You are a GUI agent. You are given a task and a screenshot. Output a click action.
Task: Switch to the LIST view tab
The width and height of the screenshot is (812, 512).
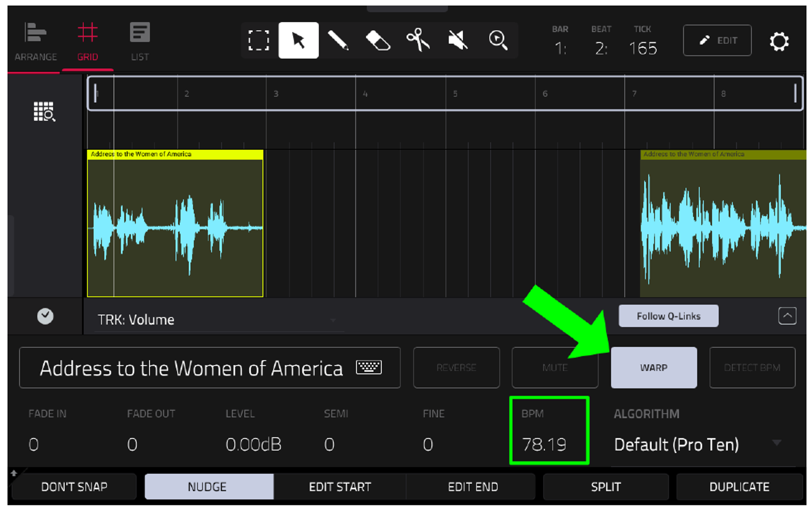[x=139, y=42]
